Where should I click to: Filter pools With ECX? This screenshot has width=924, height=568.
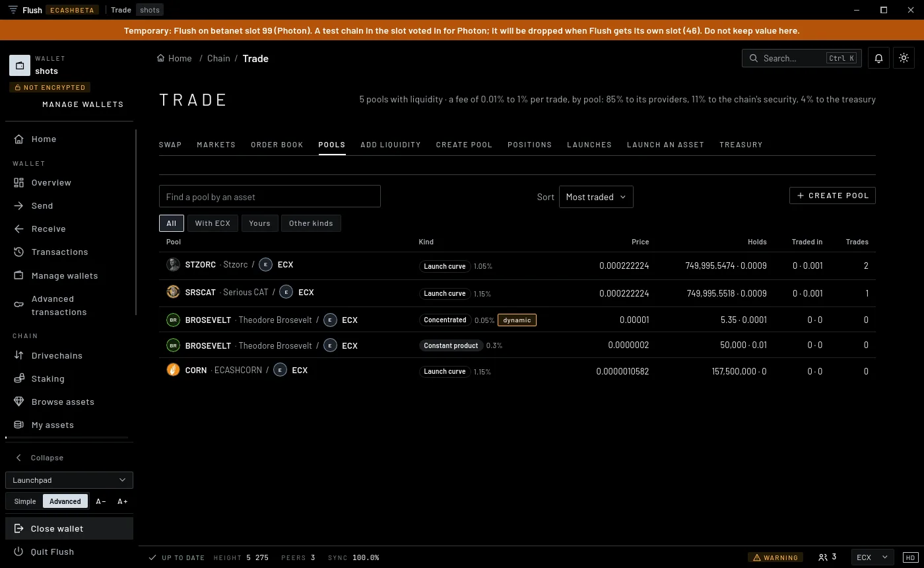213,223
